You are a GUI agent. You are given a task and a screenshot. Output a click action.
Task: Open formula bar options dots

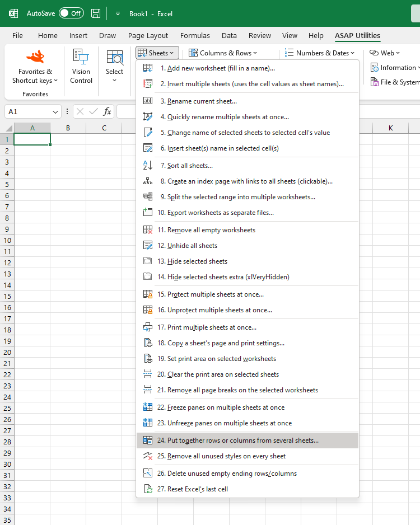pyautogui.click(x=67, y=111)
